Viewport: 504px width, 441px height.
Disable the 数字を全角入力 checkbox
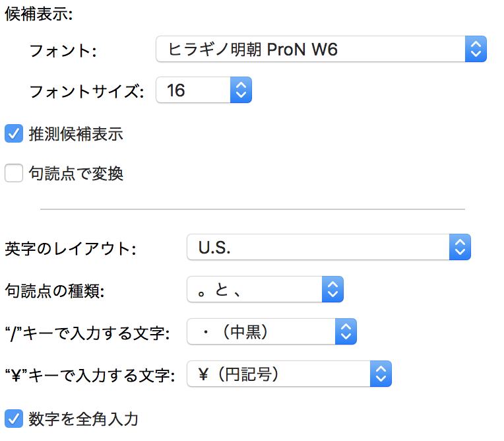pyautogui.click(x=14, y=418)
